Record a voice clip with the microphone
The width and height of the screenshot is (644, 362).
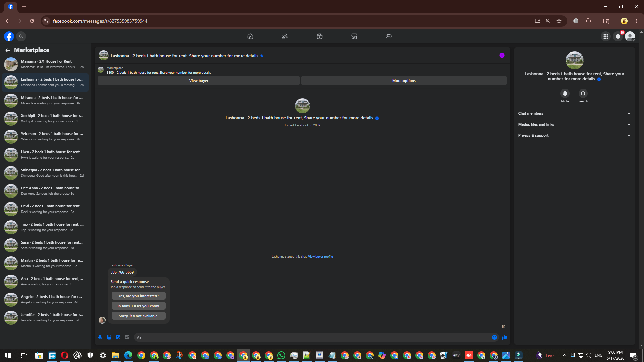(x=100, y=337)
